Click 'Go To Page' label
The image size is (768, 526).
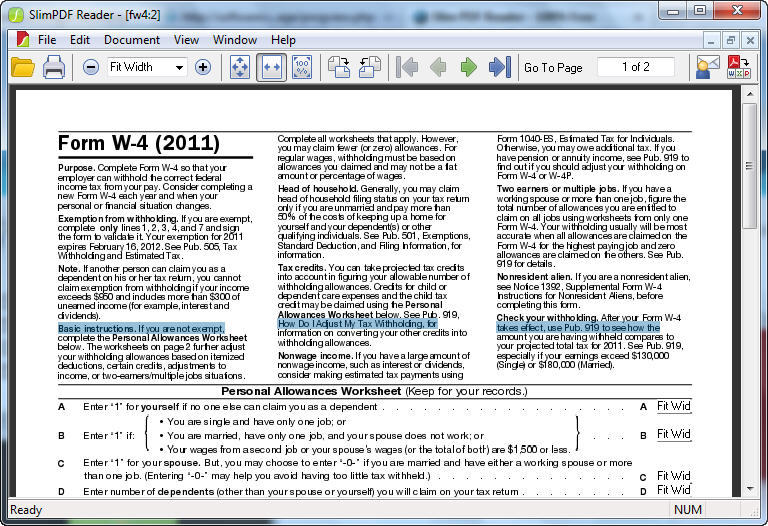click(553, 68)
